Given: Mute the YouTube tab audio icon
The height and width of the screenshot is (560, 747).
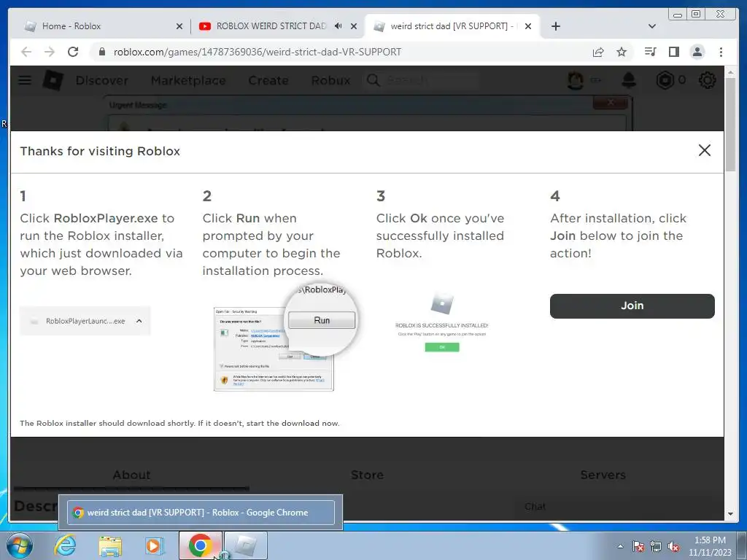Looking at the screenshot, I should click(x=338, y=26).
